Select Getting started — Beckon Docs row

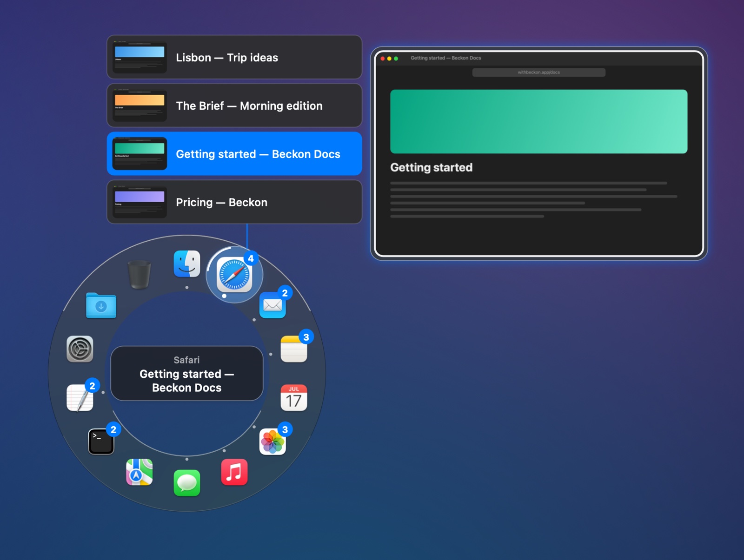coord(234,154)
